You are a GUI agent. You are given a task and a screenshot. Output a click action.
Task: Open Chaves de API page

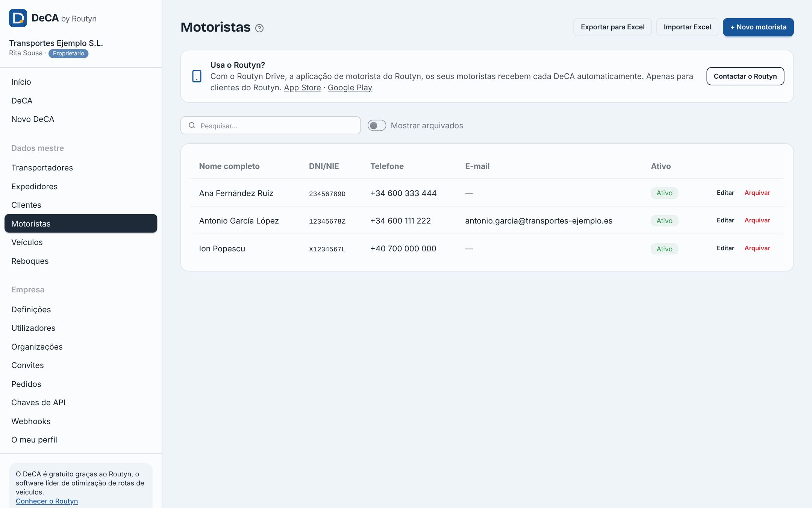pos(81,403)
